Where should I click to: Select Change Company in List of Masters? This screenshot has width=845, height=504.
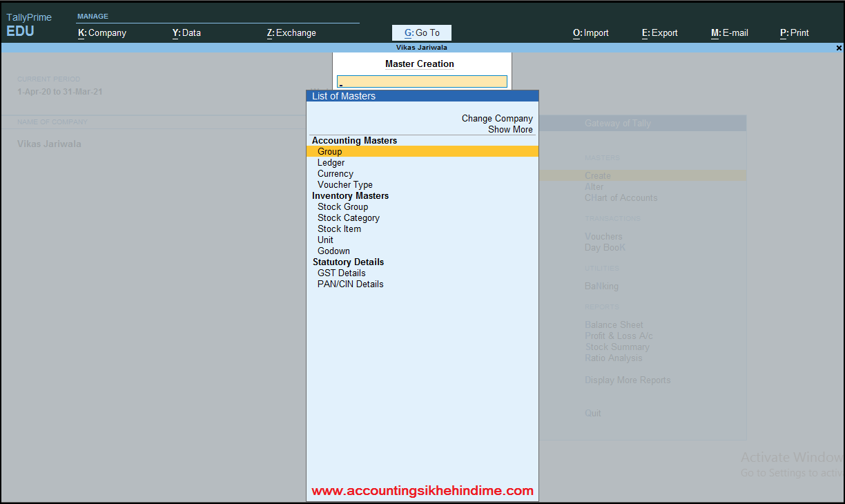tap(497, 118)
